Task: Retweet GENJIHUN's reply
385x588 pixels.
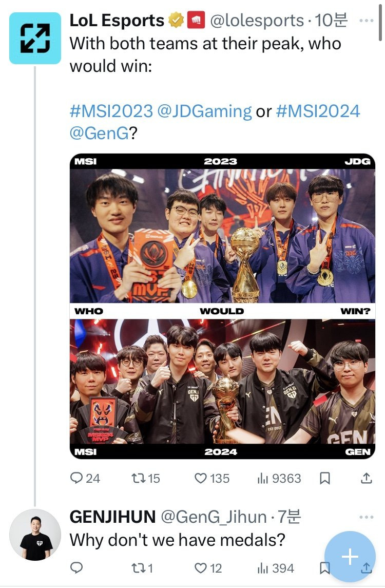Action: tap(142, 568)
